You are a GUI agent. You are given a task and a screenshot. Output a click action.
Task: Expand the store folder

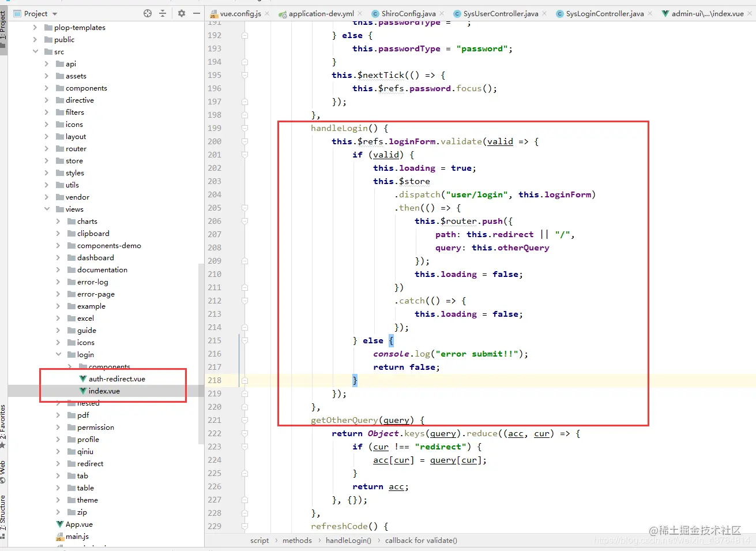coord(47,160)
